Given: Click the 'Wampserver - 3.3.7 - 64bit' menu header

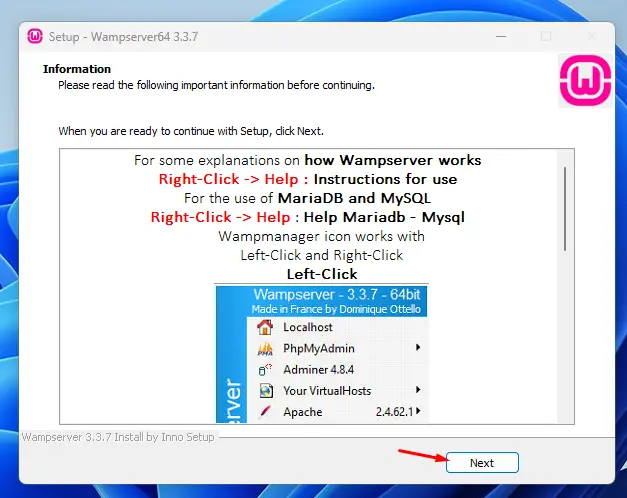Looking at the screenshot, I should click(337, 295).
